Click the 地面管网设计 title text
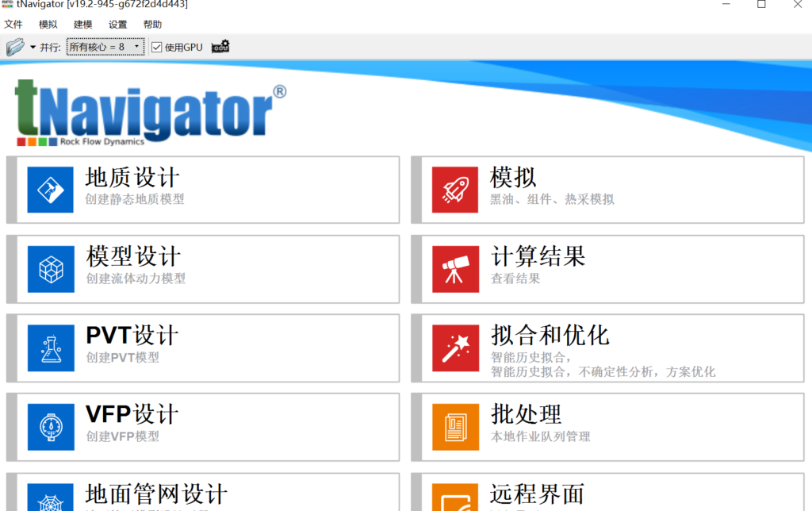Viewport: 812px width, 511px height. tap(156, 494)
